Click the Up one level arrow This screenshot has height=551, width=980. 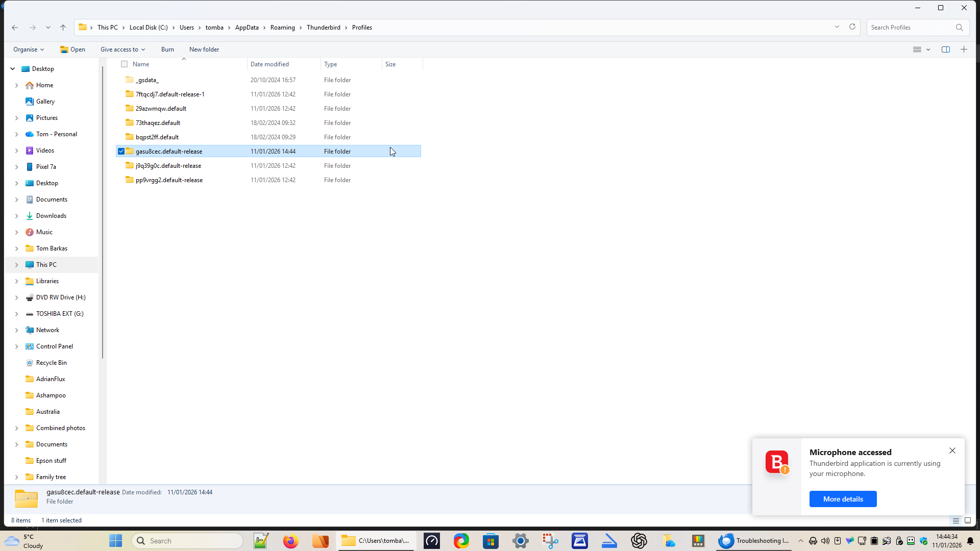click(63, 28)
